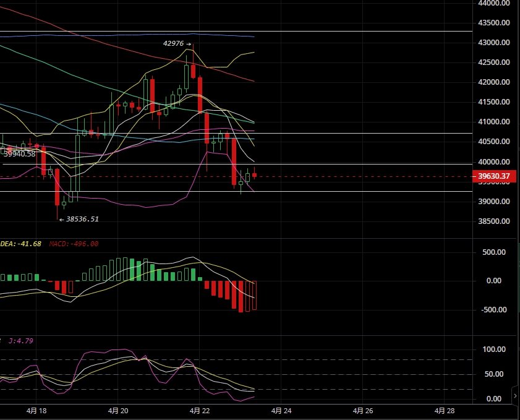Click the 39940.58 price label
Screen dimensions: 520x420
(x=20, y=153)
